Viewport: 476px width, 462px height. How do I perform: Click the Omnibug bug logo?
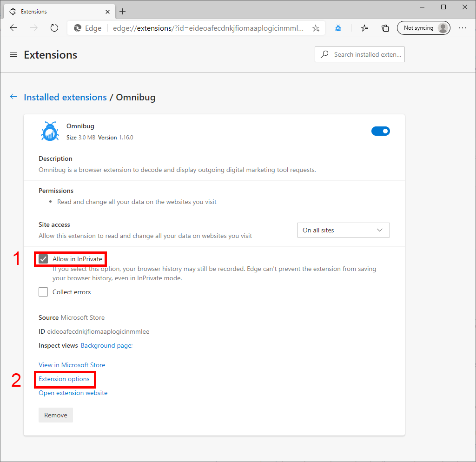(x=50, y=132)
